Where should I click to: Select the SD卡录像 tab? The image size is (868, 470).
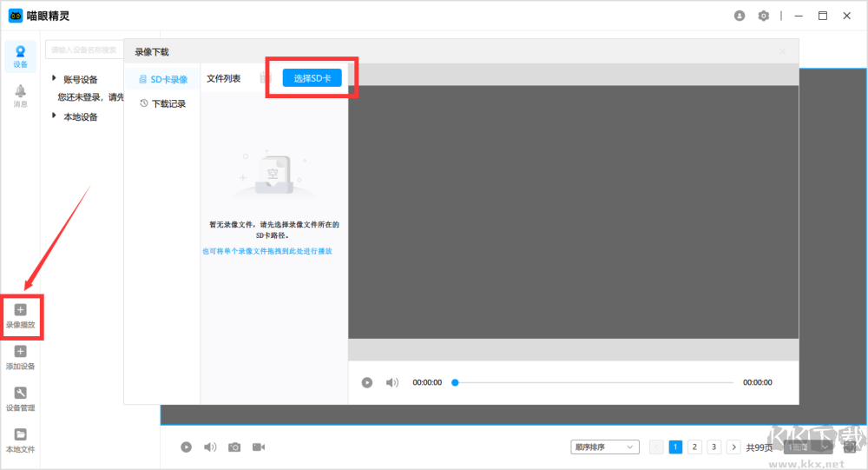163,79
